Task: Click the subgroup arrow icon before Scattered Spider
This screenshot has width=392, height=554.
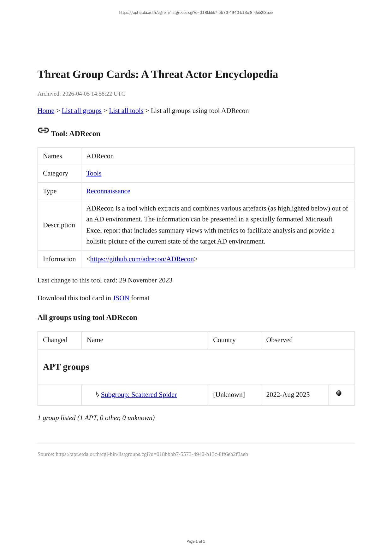Action: 98,394
